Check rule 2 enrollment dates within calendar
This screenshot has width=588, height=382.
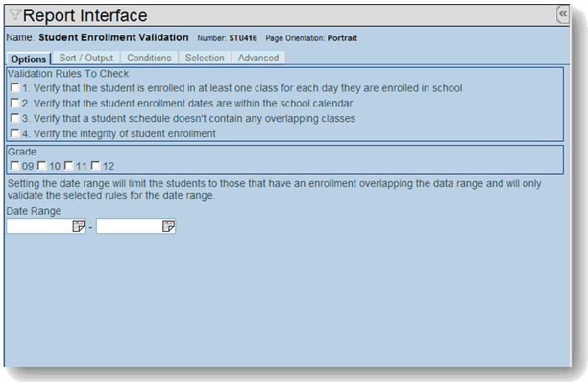click(14, 102)
